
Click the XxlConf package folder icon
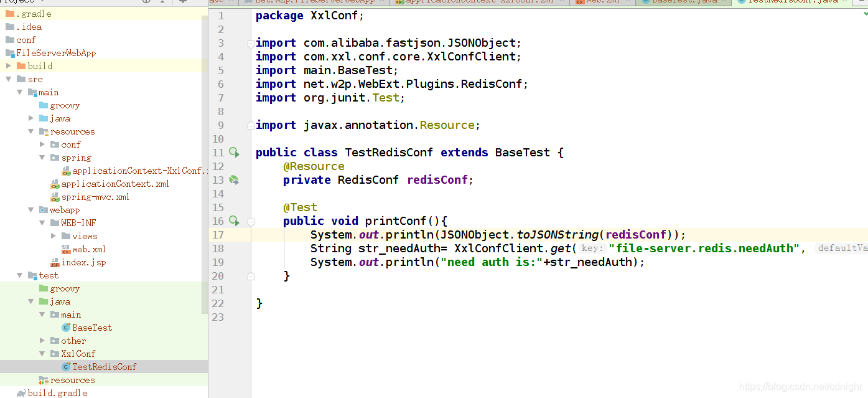55,354
